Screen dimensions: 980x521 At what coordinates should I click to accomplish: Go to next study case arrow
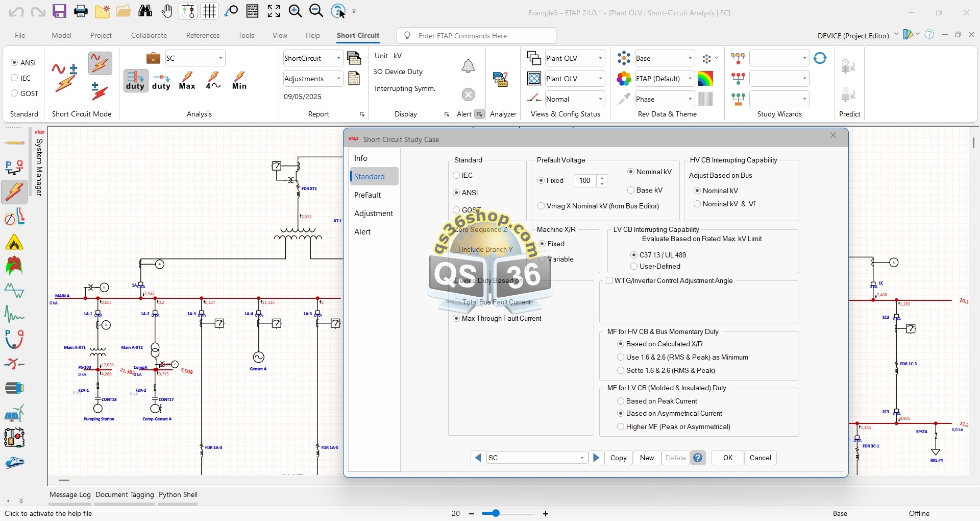(596, 458)
